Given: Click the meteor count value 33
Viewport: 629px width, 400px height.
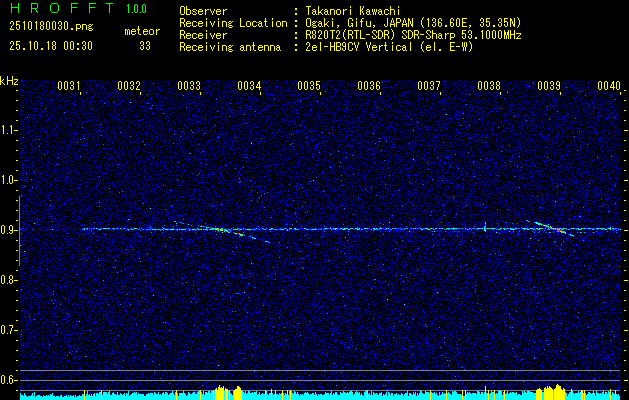Looking at the screenshot, I should tap(145, 46).
